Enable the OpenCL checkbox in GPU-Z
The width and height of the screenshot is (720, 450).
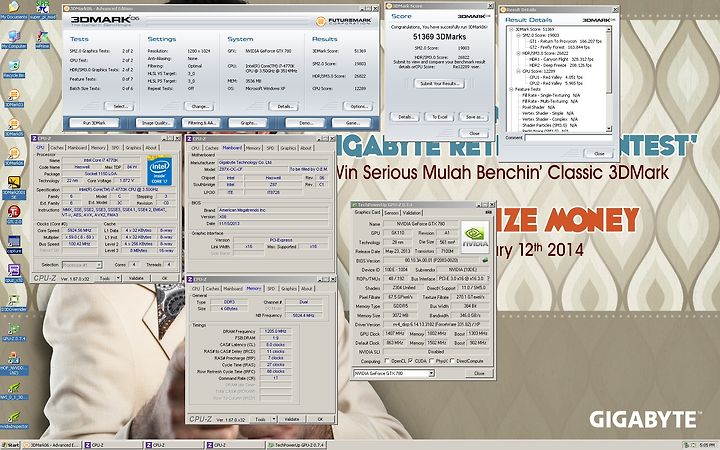click(x=387, y=361)
